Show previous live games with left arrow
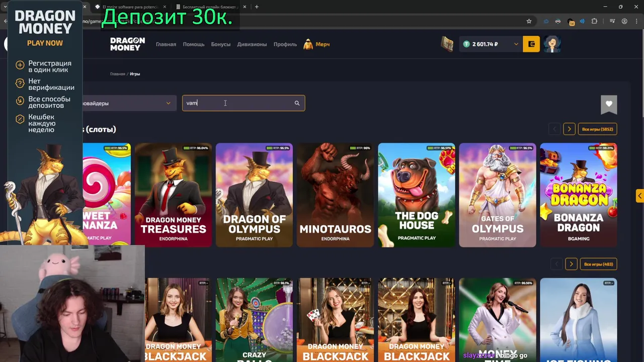This screenshot has height=362, width=644. (556, 264)
